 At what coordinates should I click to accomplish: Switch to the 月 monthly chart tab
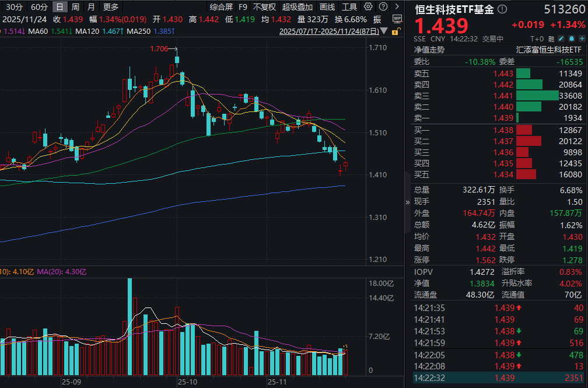[x=90, y=8]
